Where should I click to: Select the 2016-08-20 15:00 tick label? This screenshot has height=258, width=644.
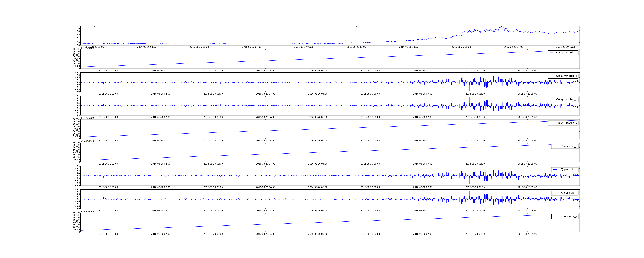pos(461,47)
